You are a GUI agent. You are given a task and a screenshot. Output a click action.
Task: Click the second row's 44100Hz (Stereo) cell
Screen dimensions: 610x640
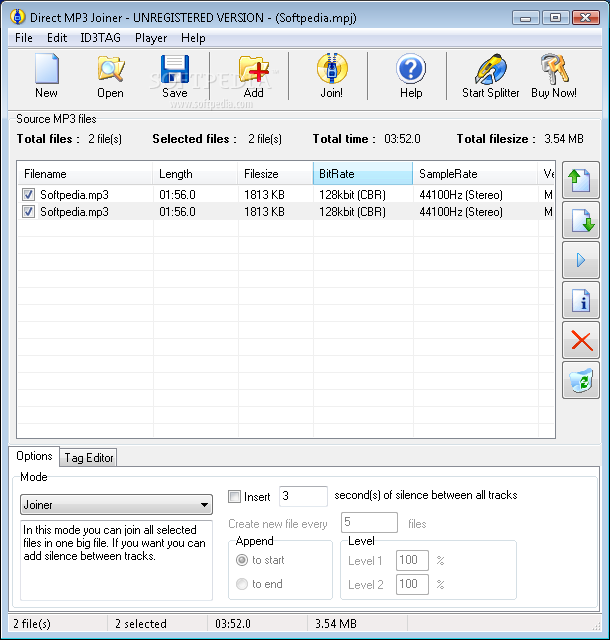pyautogui.click(x=461, y=212)
